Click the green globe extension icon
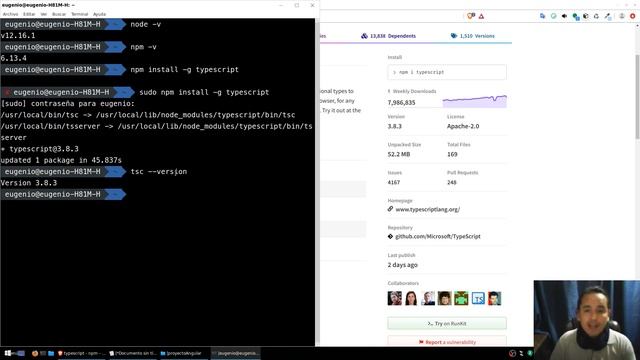The width and height of the screenshot is (640, 360). (x=576, y=16)
